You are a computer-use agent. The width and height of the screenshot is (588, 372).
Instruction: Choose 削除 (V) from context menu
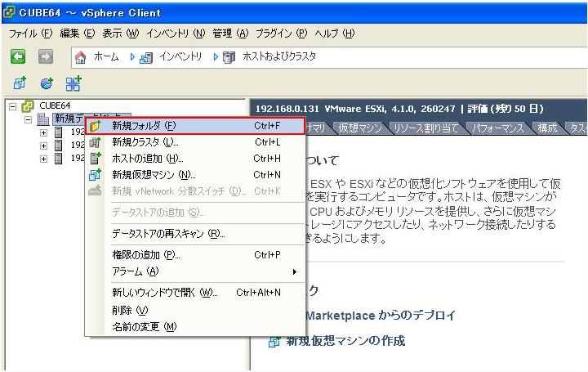[194, 310]
